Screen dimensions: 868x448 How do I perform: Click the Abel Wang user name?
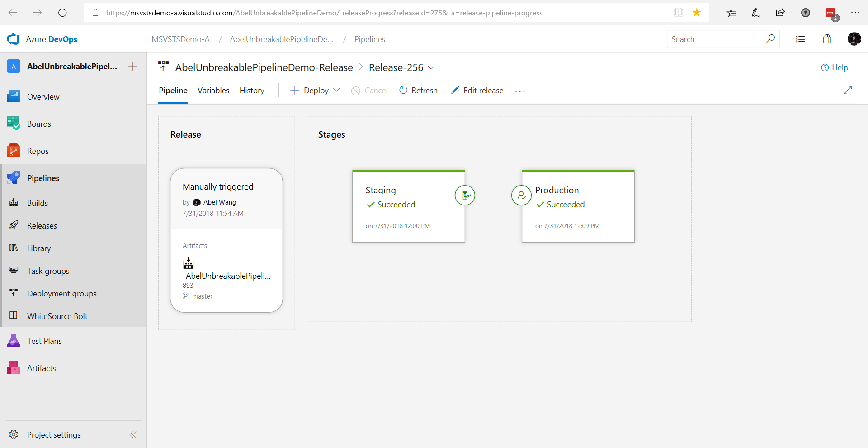pos(220,202)
